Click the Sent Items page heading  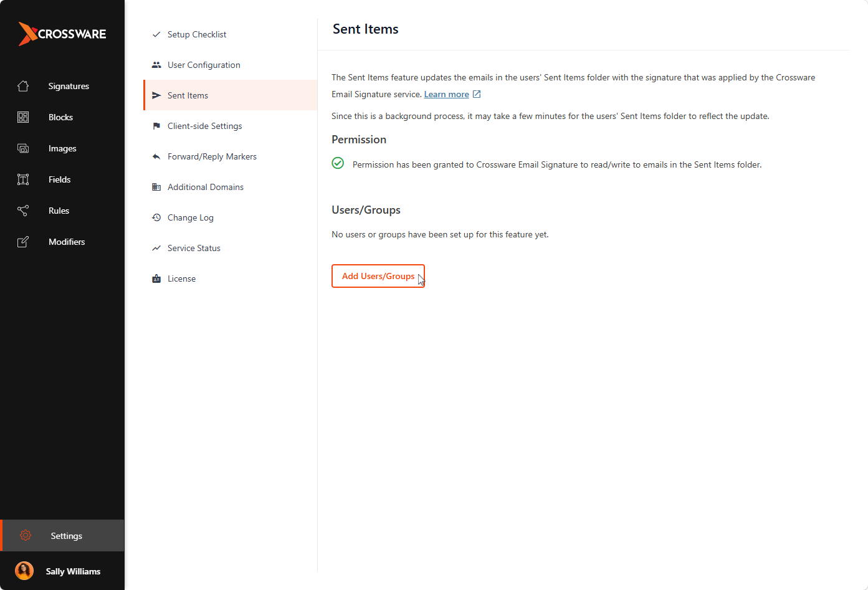click(366, 29)
